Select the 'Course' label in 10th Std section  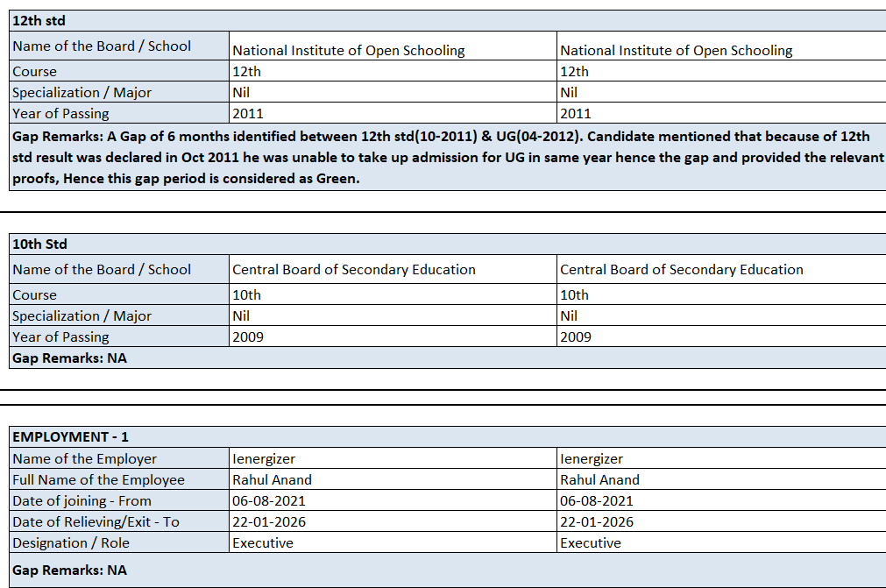coord(34,295)
